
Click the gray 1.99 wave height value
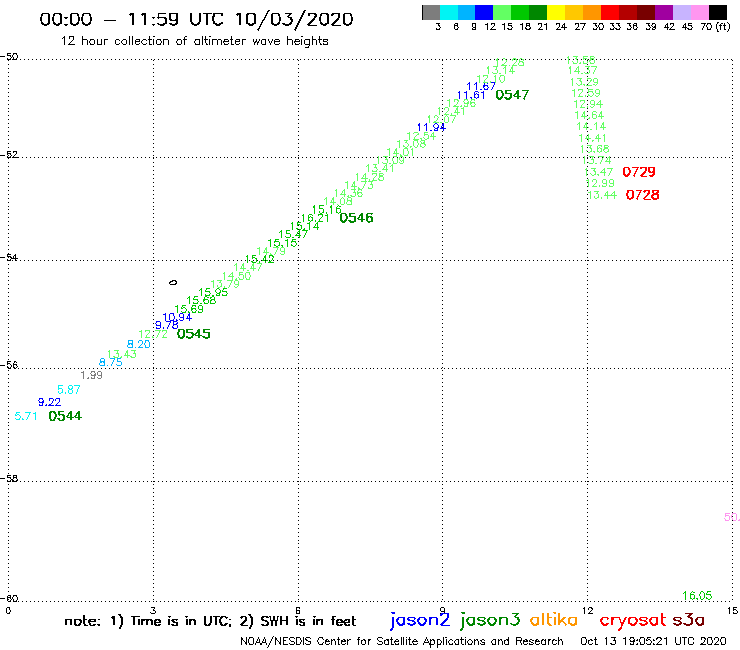click(x=91, y=375)
